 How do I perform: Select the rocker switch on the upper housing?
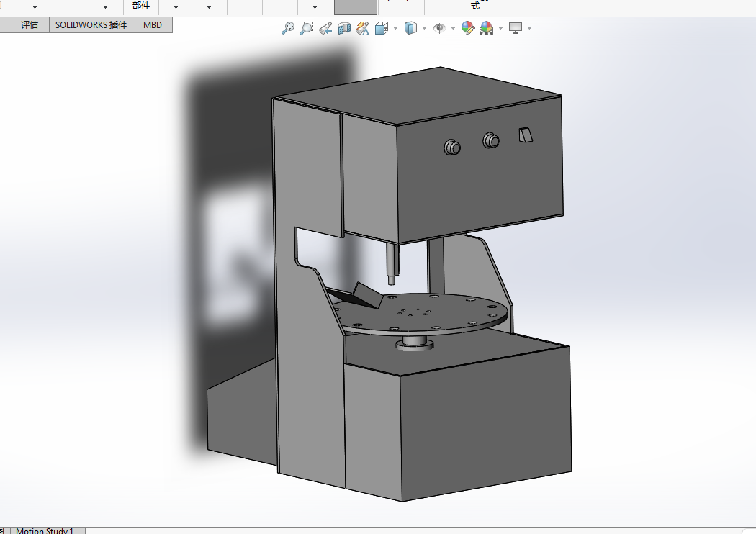click(x=526, y=135)
